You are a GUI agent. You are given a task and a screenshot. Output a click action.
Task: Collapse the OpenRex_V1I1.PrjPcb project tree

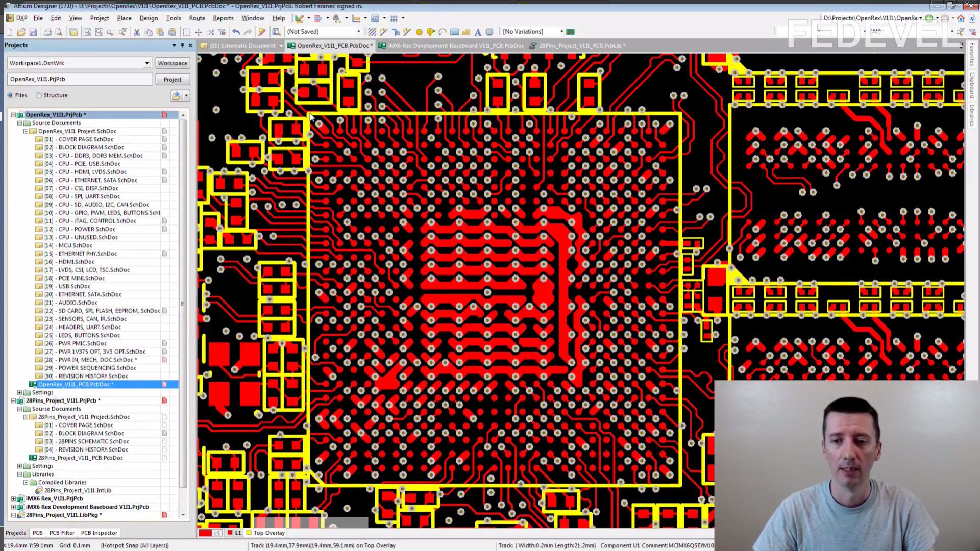tap(14, 115)
